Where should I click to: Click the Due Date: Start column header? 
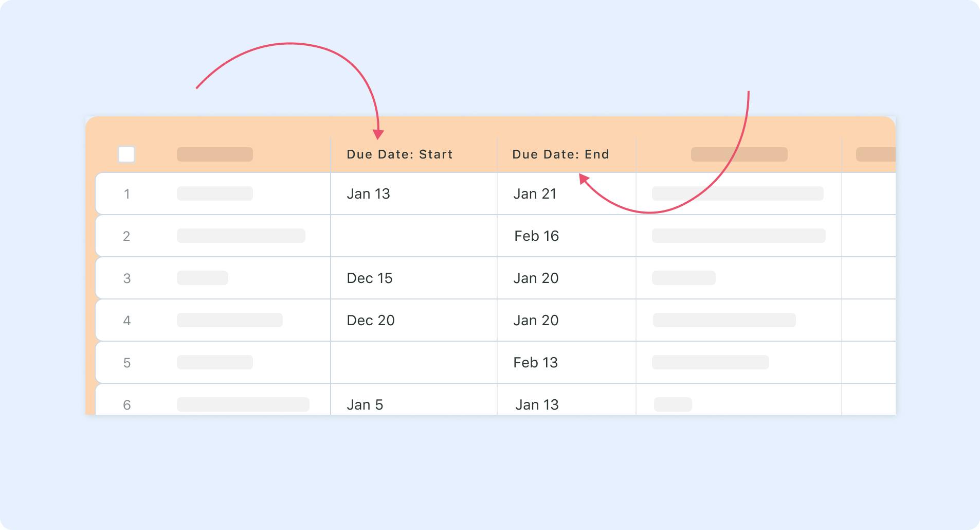[400, 154]
